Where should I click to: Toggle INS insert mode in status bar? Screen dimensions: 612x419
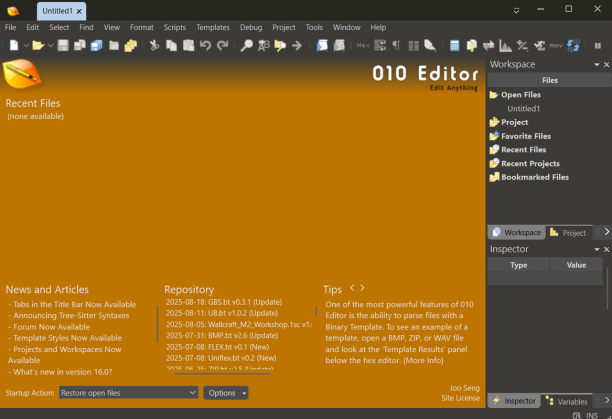[x=592, y=415]
